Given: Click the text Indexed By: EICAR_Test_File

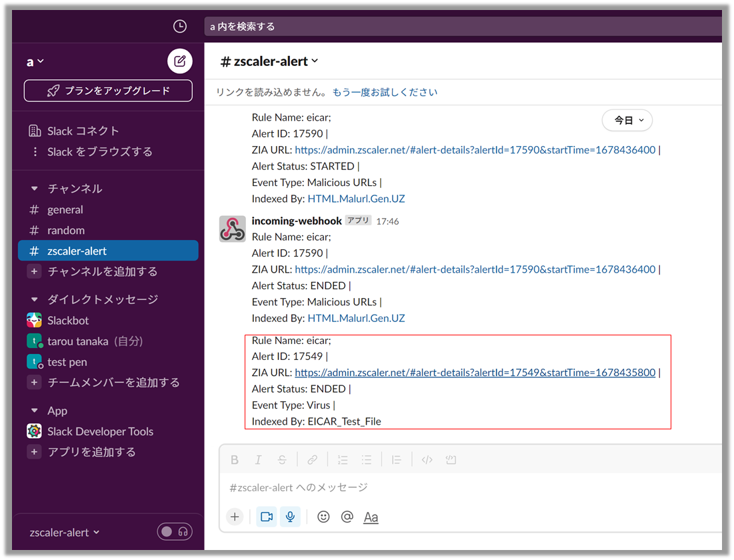Looking at the screenshot, I should coord(317,421).
